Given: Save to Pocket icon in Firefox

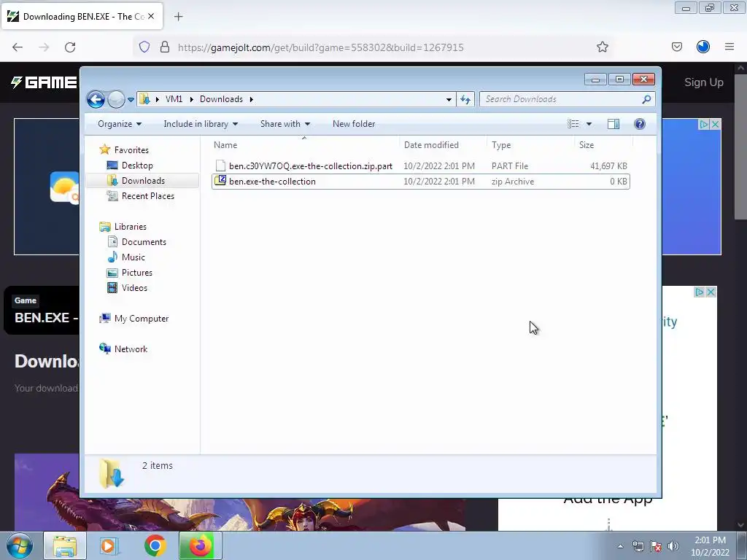Looking at the screenshot, I should tap(676, 47).
